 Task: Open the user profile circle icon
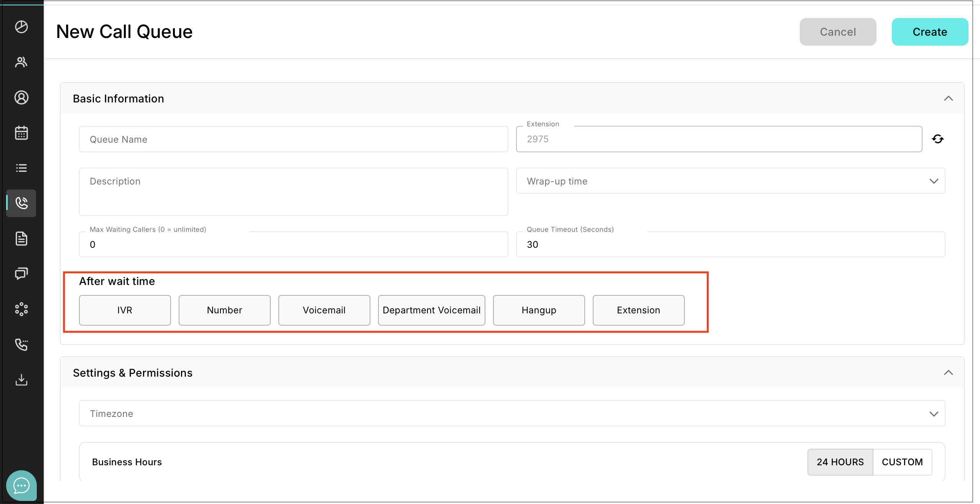click(x=21, y=97)
